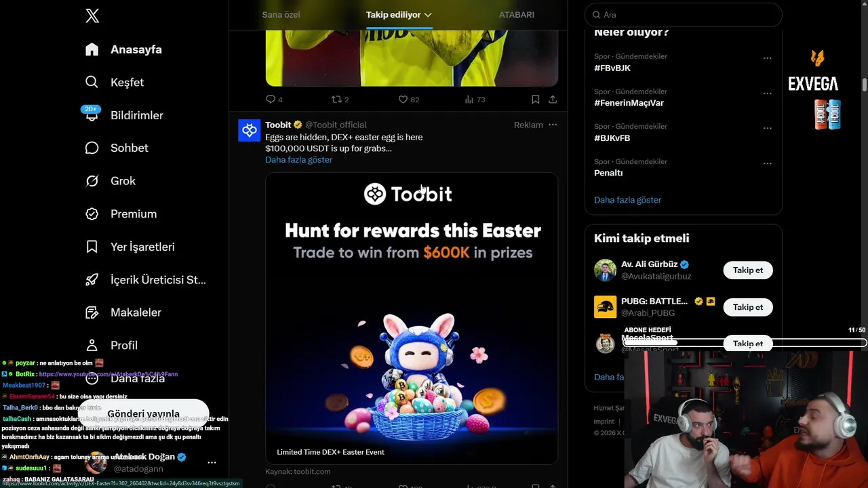
Task: Open Keşfet search icon in sidebar
Action: point(92,82)
